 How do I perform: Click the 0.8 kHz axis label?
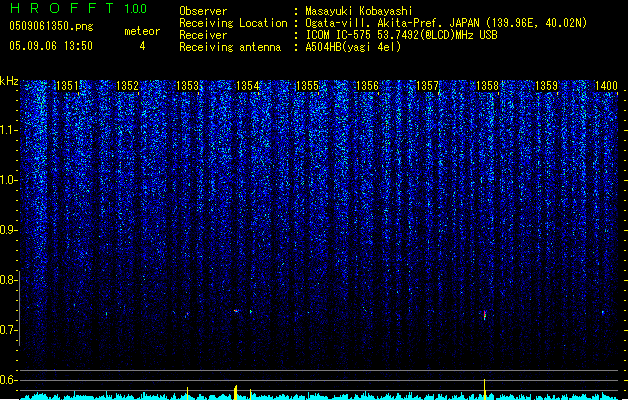[9, 280]
